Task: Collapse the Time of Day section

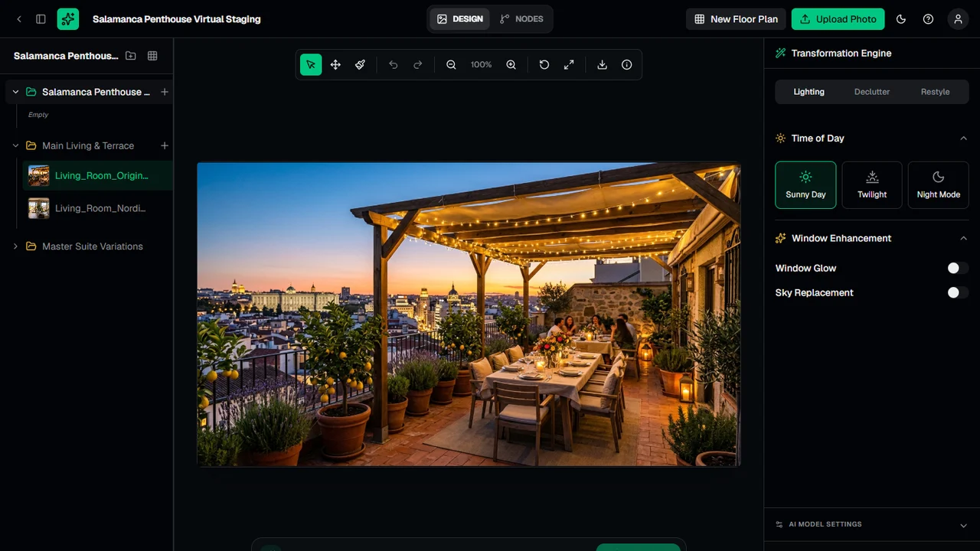Action: pos(963,139)
